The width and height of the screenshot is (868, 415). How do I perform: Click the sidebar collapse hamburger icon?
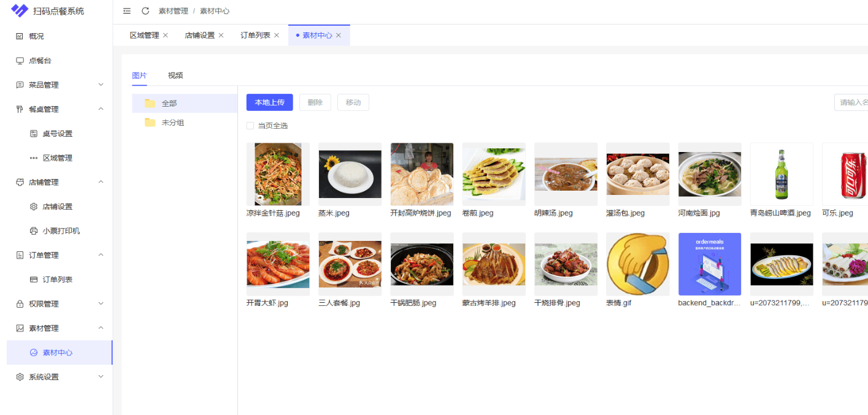(126, 10)
